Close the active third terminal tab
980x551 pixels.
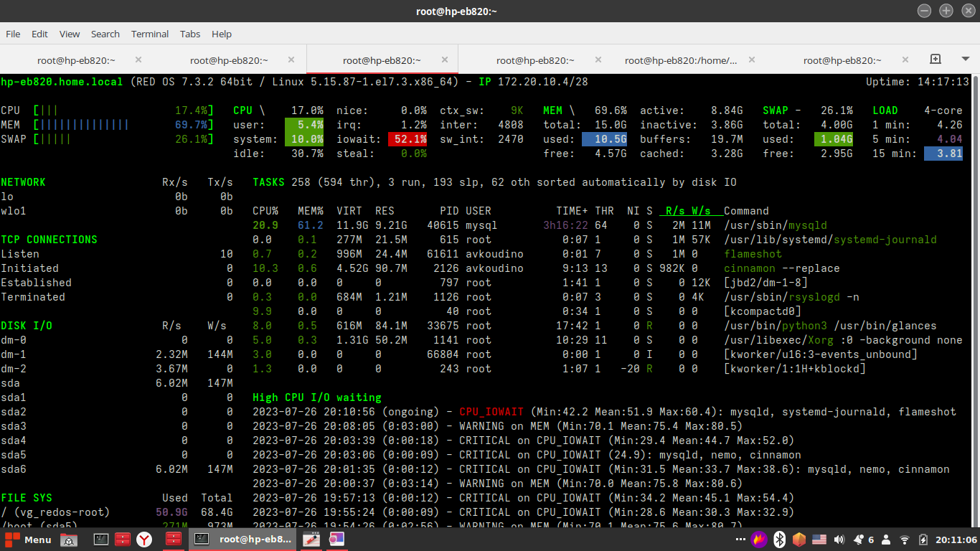pyautogui.click(x=445, y=60)
